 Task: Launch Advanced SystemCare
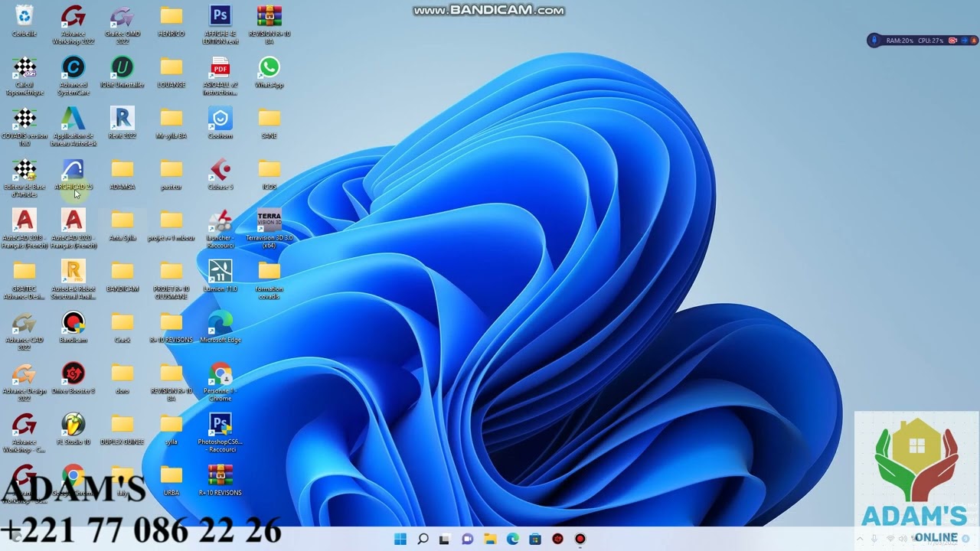[x=73, y=76]
